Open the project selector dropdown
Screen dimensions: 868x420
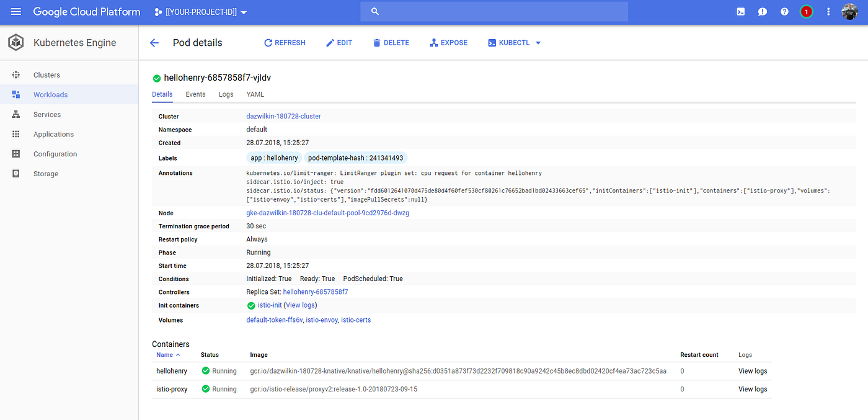[201, 12]
